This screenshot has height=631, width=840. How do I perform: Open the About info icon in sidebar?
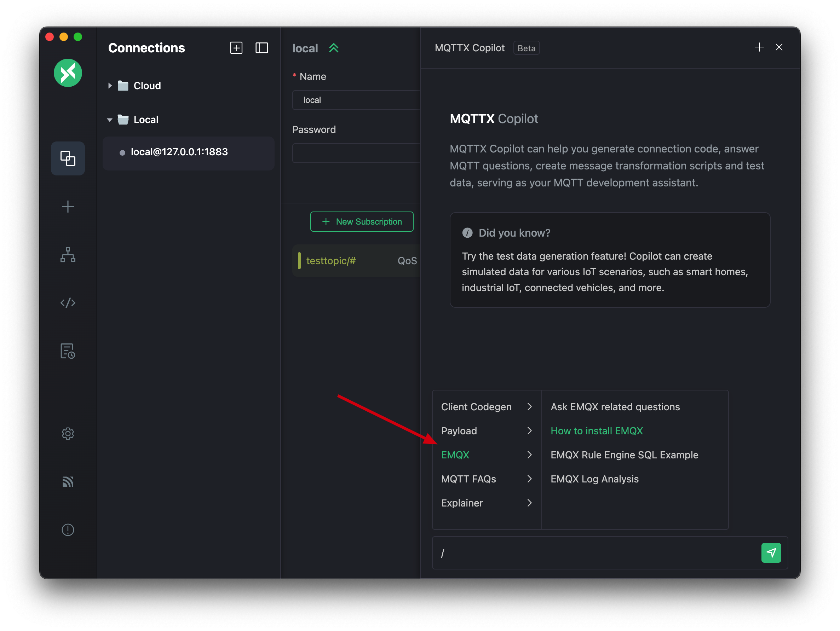pos(68,529)
